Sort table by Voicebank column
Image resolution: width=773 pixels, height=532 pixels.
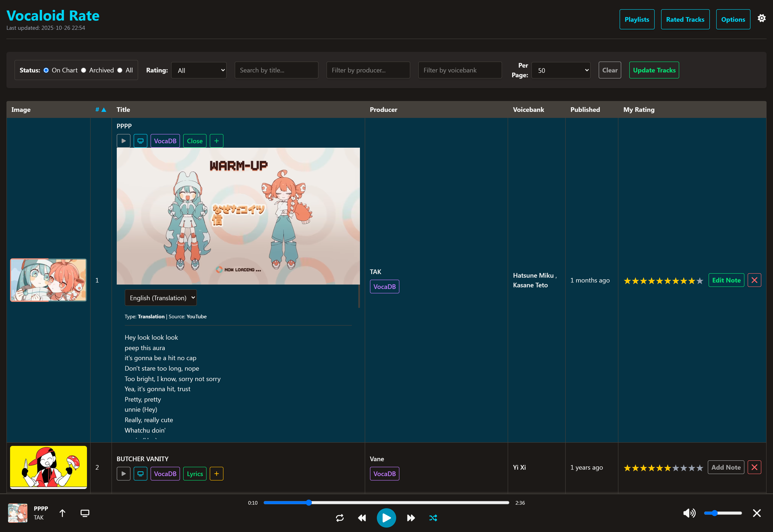(528, 109)
